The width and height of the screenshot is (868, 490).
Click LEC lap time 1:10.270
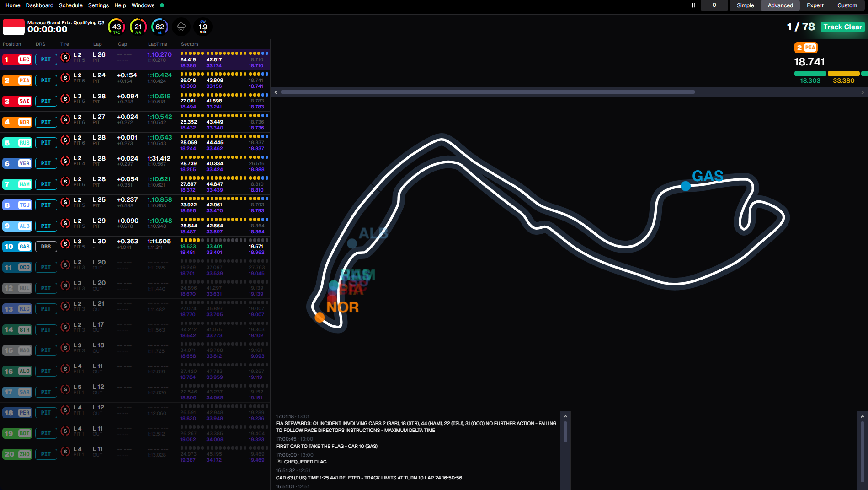pos(160,54)
